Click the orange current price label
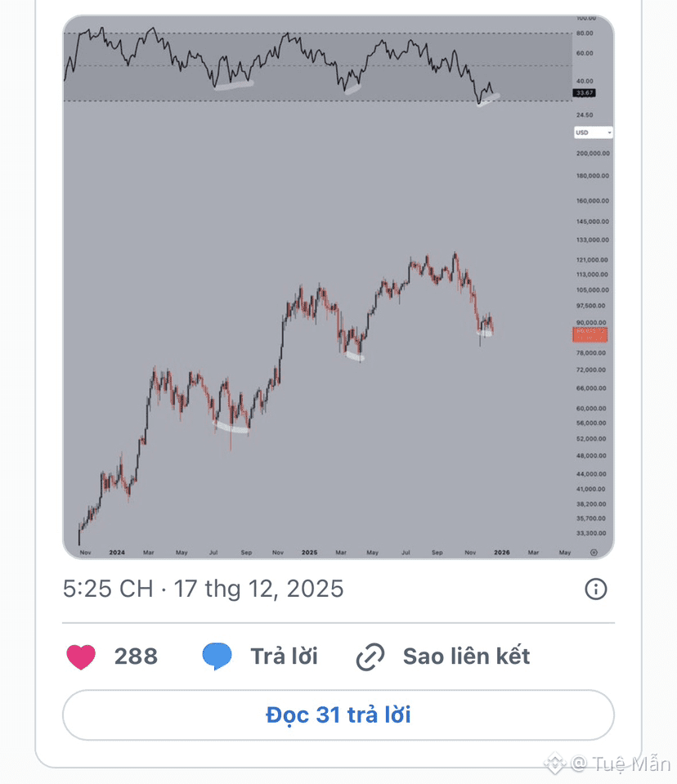Viewport: 677px width, 784px height. point(590,334)
